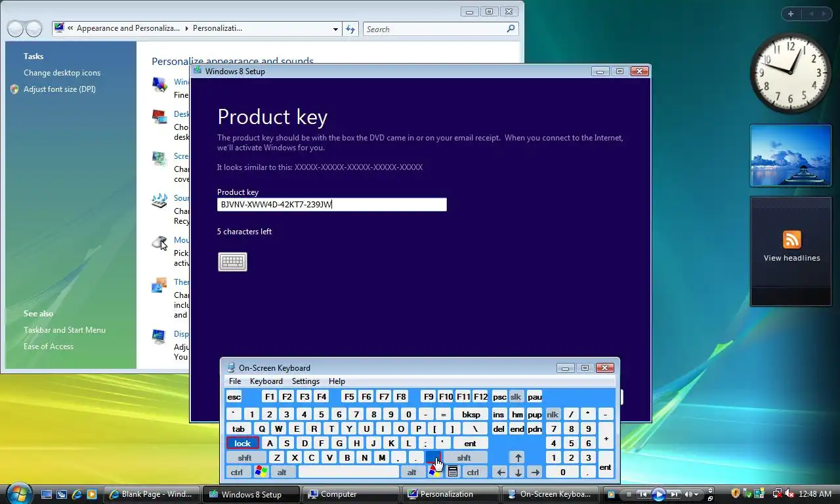Screen dimensions: 840x504
Task: Click the orange RSS feed icon
Action: click(x=792, y=240)
